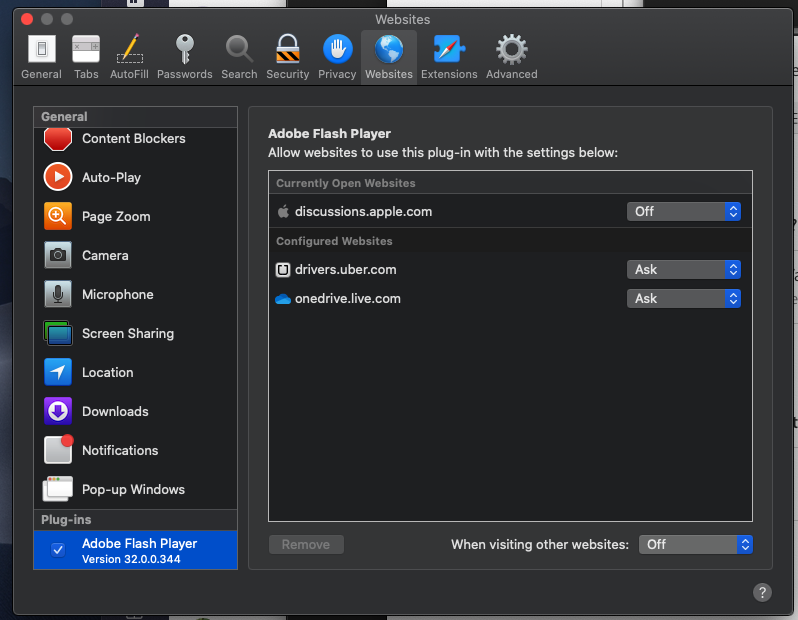Click the Apple favicon beside discussions.apple.com

pos(283,211)
